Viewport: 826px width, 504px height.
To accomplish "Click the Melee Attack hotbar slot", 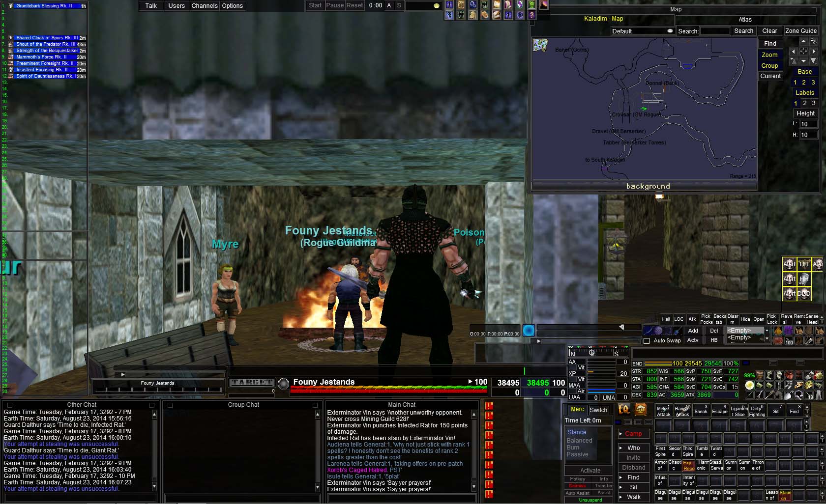I will [663, 411].
